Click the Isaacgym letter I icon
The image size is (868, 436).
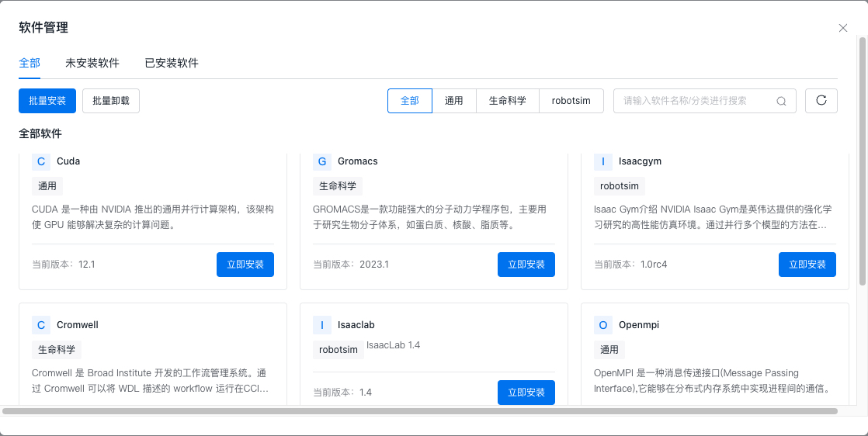[602, 161]
